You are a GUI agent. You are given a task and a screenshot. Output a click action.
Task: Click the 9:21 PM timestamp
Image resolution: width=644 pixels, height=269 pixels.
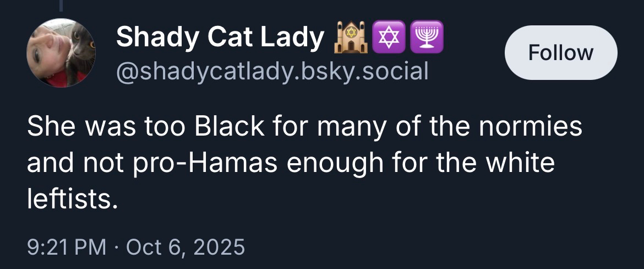(x=67, y=246)
